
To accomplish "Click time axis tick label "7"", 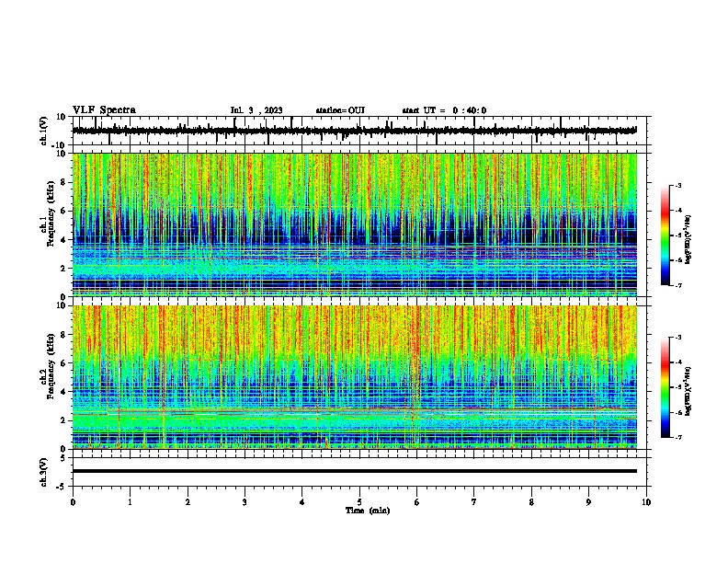I will [x=474, y=502].
